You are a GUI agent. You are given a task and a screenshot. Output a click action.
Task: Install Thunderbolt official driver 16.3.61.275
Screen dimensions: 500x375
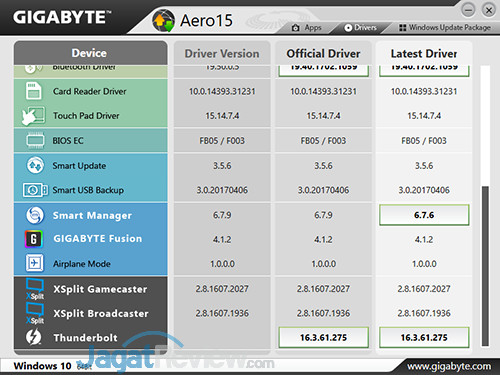click(x=324, y=337)
